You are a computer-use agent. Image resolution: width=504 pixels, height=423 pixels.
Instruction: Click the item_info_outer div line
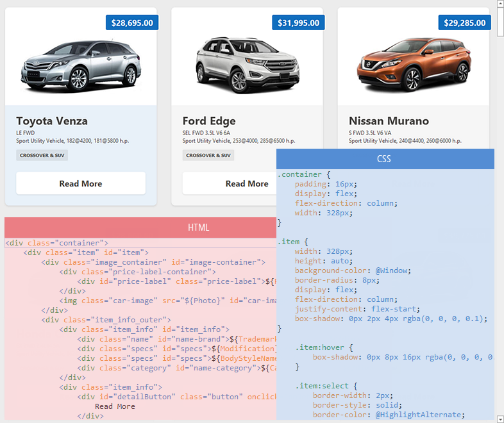click(106, 320)
